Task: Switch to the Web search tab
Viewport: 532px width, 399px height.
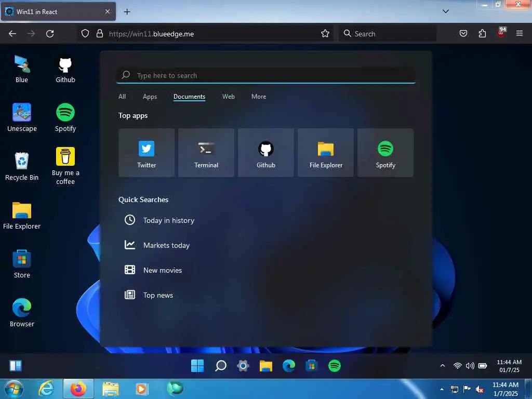Action: pos(229,97)
